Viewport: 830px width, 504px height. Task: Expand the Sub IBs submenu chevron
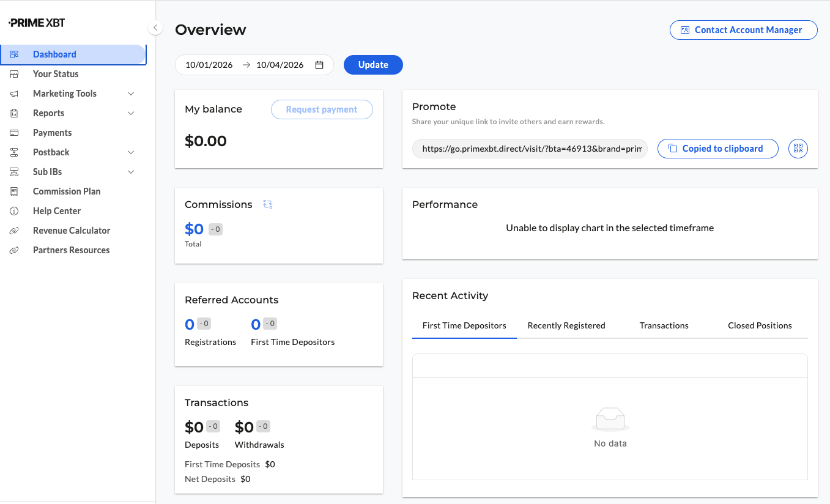131,172
